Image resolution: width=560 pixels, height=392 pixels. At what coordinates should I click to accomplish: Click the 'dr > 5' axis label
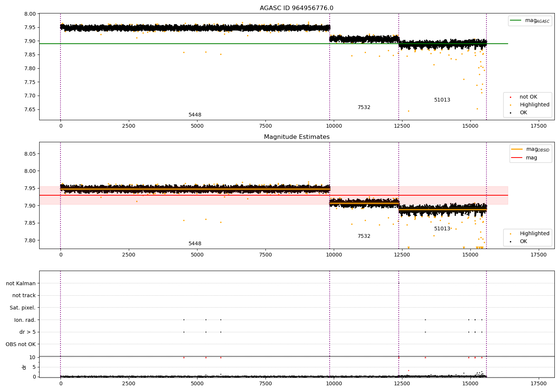click(x=28, y=332)
